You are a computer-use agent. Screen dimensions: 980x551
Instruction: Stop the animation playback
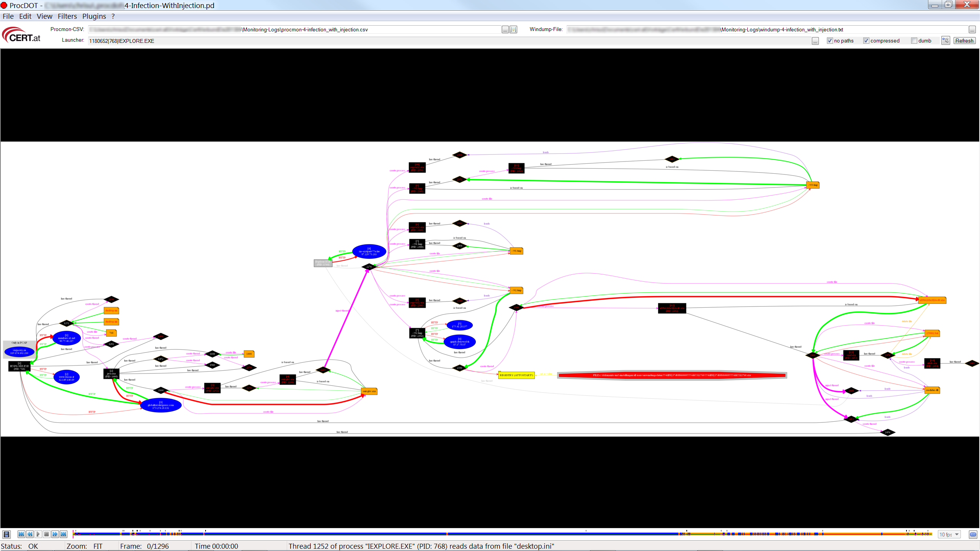pyautogui.click(x=47, y=534)
